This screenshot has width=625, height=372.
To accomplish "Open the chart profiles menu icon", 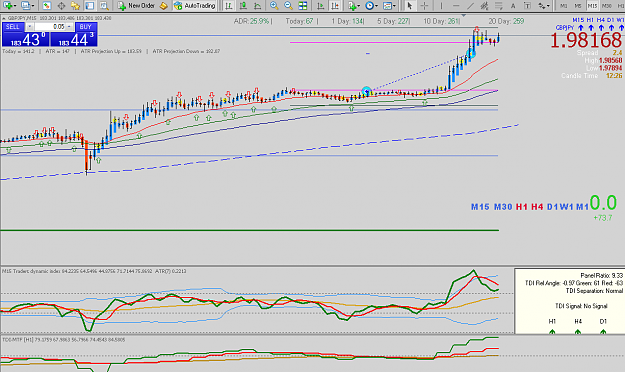I will click(26, 6).
